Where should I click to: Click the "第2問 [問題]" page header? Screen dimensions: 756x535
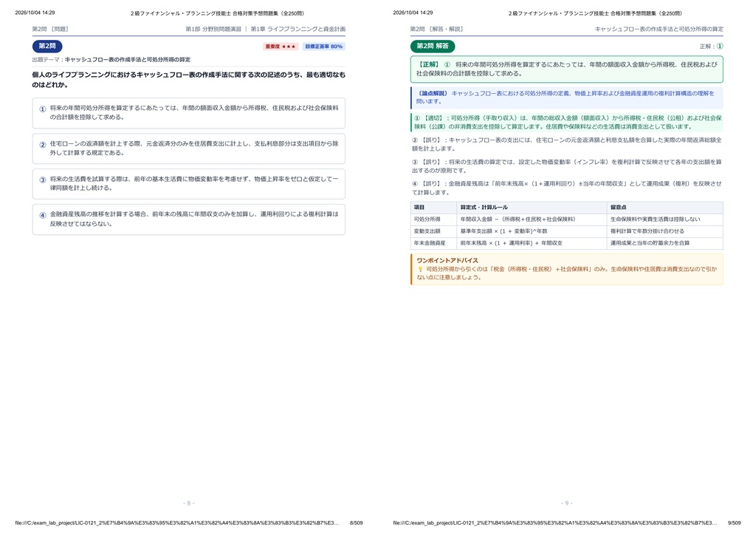(50, 29)
